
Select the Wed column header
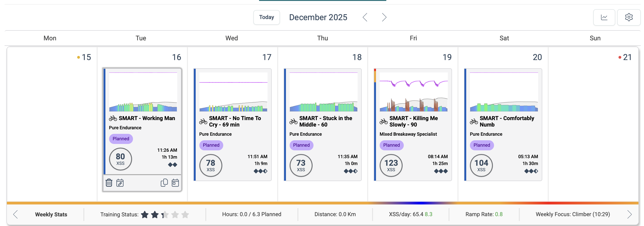232,38
